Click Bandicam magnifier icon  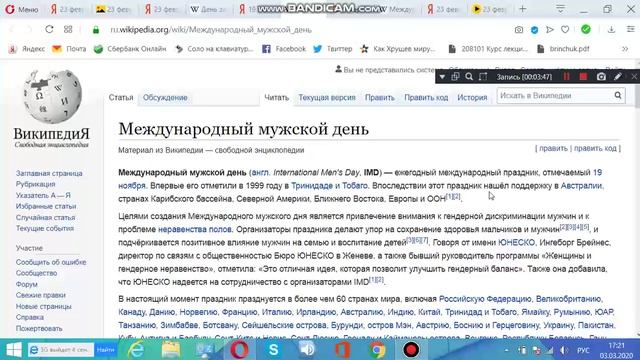click(x=469, y=77)
